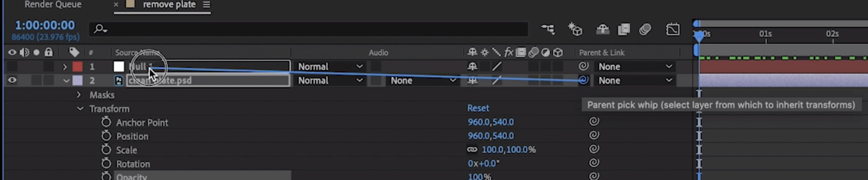Toggle the Draft 3D icon
The width and height of the screenshot is (868, 180).
(x=575, y=29)
